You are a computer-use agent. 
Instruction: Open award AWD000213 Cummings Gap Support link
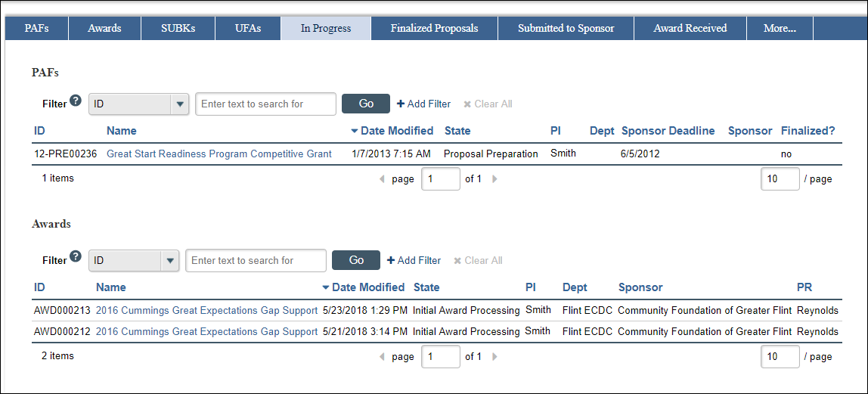click(x=207, y=311)
